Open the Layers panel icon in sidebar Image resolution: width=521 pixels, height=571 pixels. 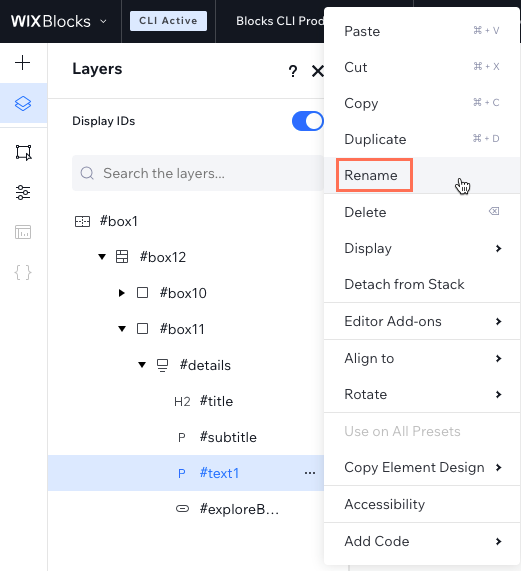[x=23, y=103]
